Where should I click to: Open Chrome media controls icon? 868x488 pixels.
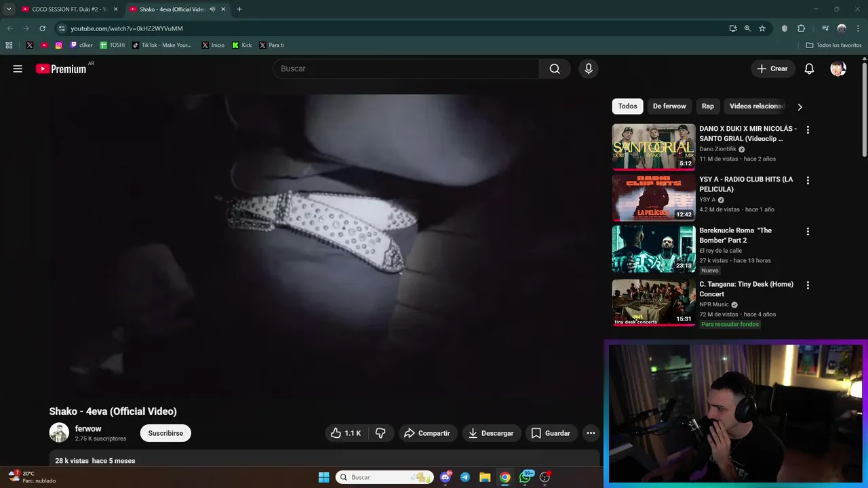pyautogui.click(x=825, y=28)
